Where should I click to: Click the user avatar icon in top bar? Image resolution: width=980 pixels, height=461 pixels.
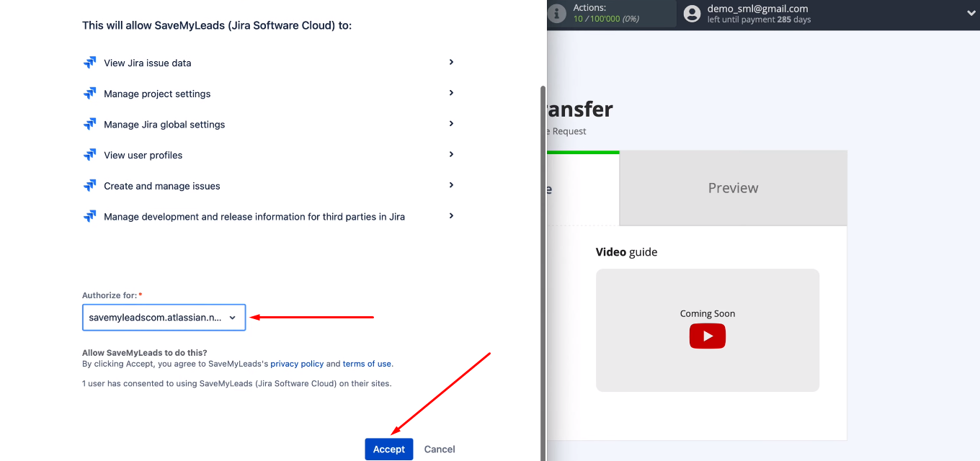tap(692, 14)
